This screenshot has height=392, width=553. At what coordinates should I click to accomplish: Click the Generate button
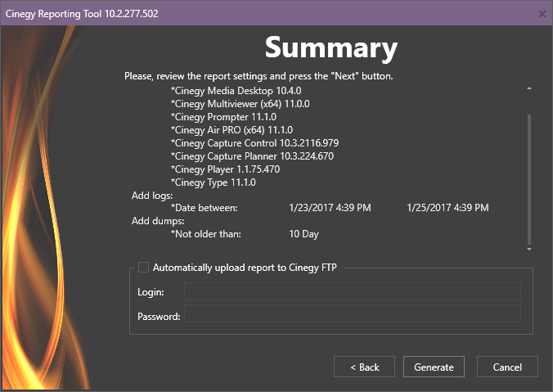434,367
